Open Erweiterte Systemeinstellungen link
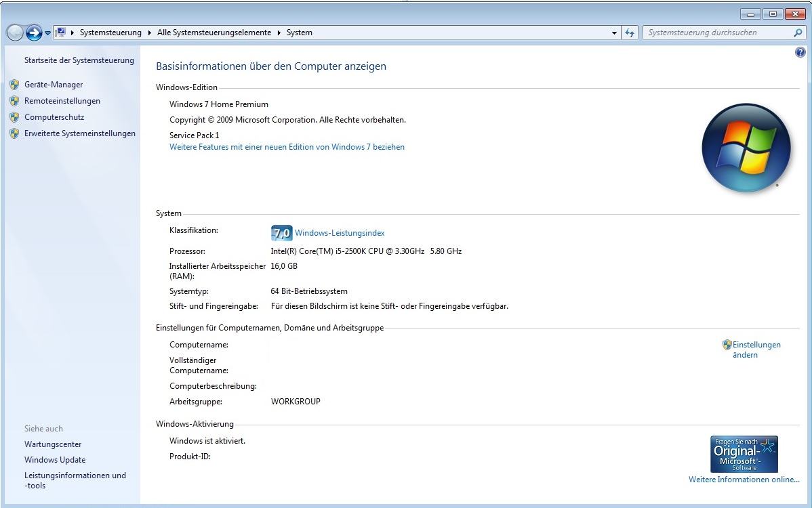Viewport: 812px width, 508px height. tap(80, 133)
